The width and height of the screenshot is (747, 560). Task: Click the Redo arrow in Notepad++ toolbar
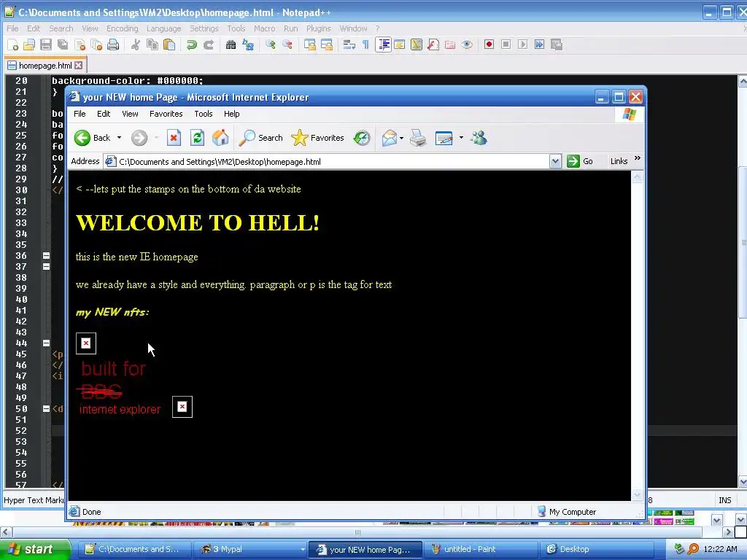[x=209, y=44]
